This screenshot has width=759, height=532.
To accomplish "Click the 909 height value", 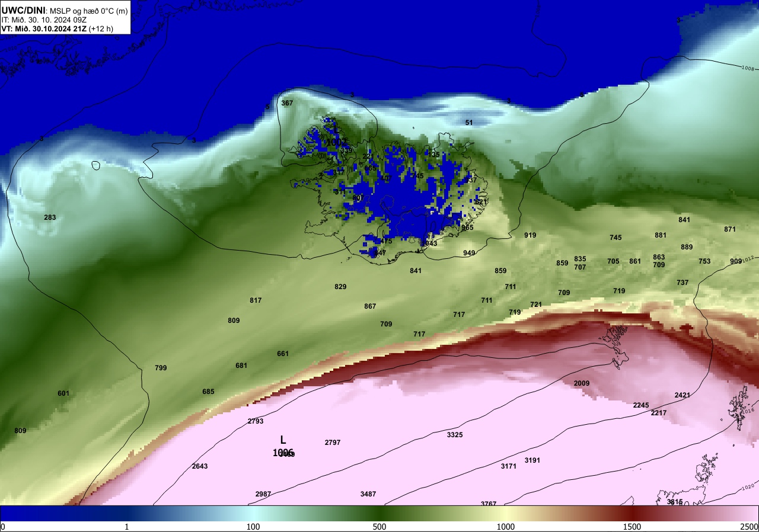I will click(736, 261).
